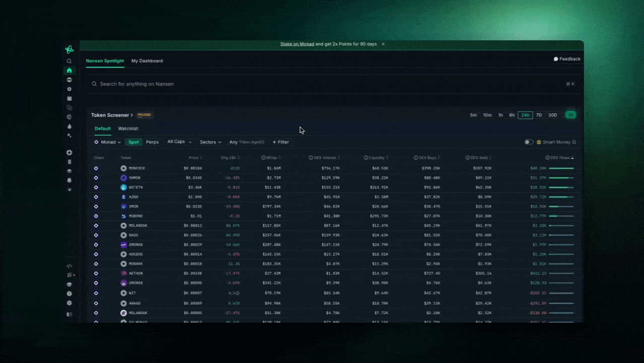The width and height of the screenshot is (644, 363).
Task: Click the Feedback button
Action: pos(567,59)
